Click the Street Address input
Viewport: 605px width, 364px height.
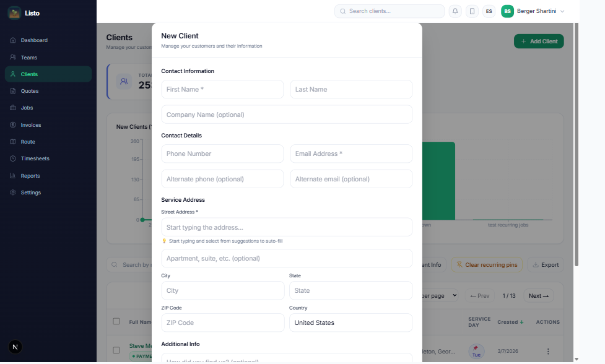tap(287, 227)
